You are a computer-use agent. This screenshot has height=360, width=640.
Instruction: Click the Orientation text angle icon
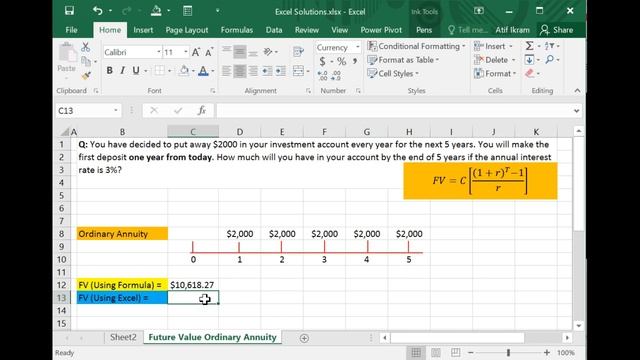[268, 52]
